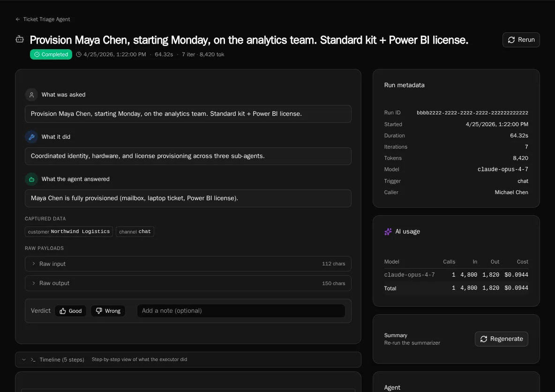The height and width of the screenshot is (392, 555).
Task: Click the robot icon beside the run title
Action: point(20,40)
